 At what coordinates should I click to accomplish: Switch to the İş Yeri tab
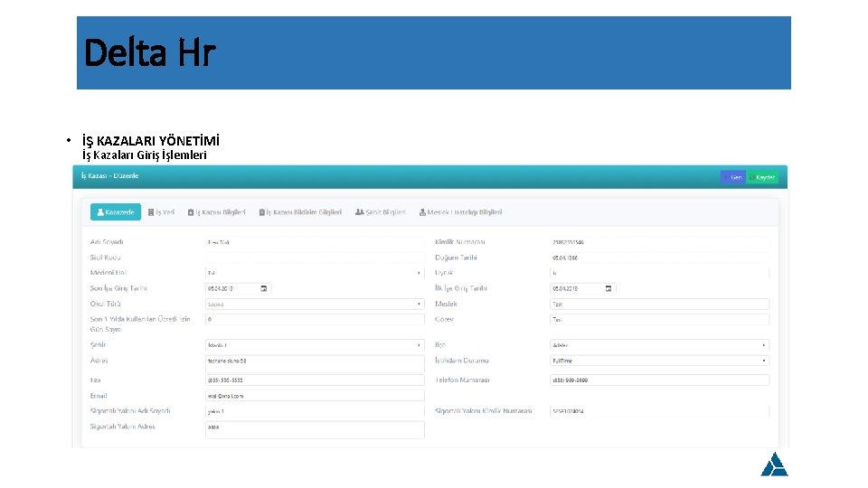(161, 211)
